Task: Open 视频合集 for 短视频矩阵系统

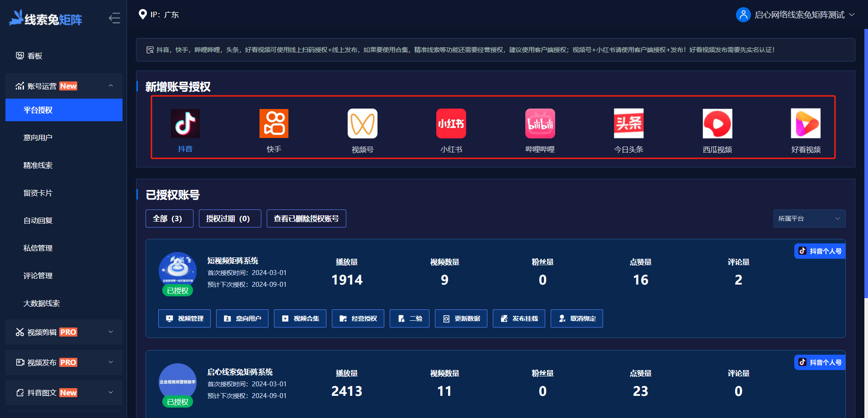Action: click(300, 318)
